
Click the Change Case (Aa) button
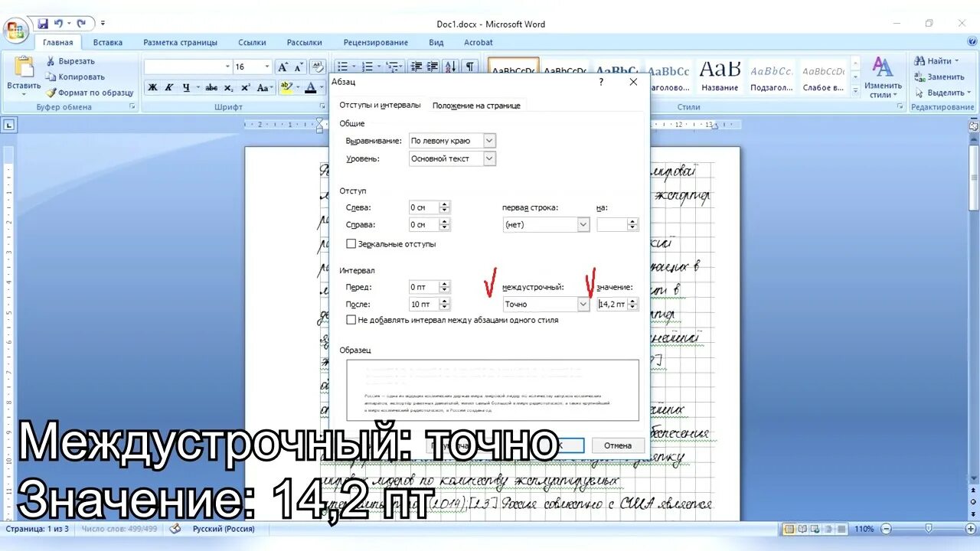(x=265, y=87)
